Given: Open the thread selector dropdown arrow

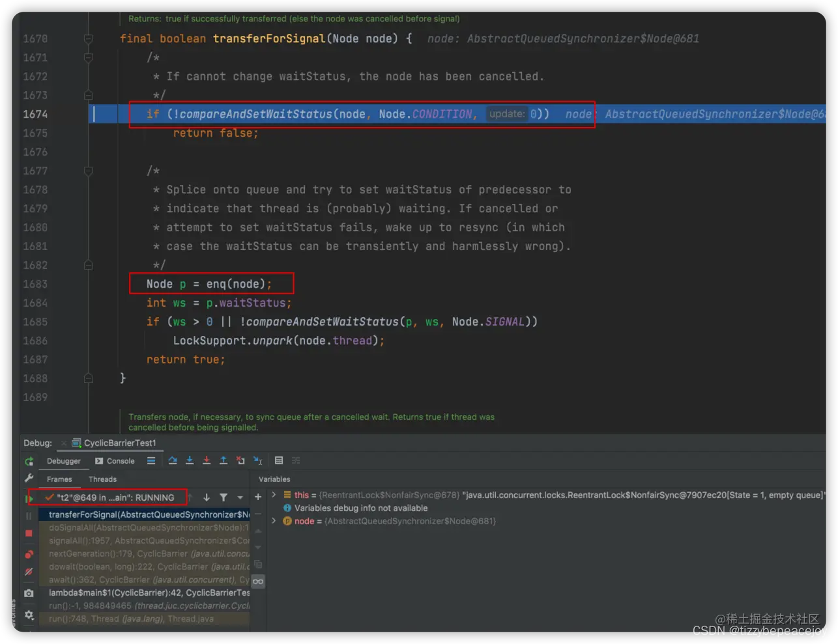Looking at the screenshot, I should [x=240, y=497].
